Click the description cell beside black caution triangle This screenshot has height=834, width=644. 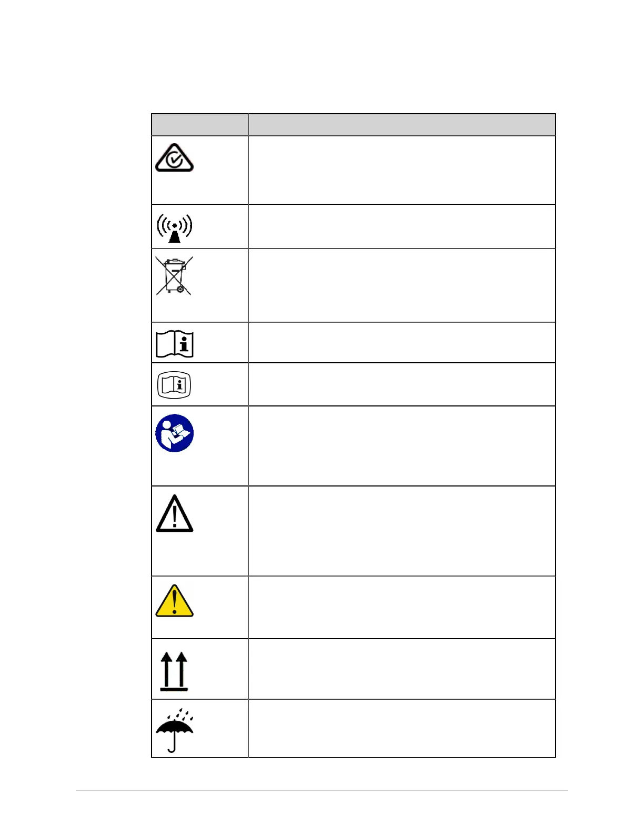tap(402, 531)
